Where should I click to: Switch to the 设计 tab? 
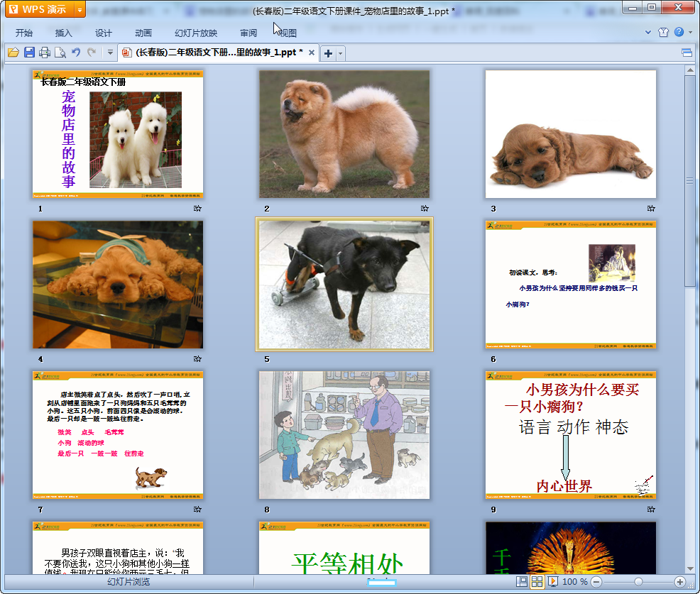pyautogui.click(x=104, y=33)
